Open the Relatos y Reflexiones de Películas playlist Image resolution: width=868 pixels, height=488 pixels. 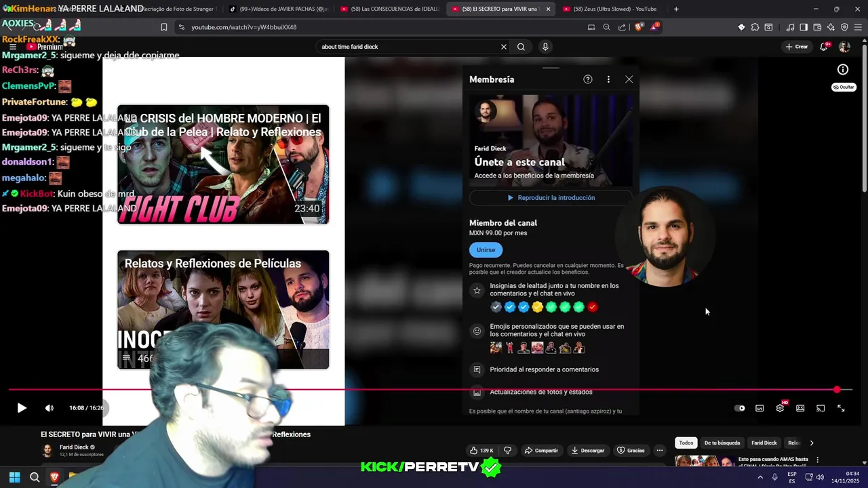(x=223, y=310)
